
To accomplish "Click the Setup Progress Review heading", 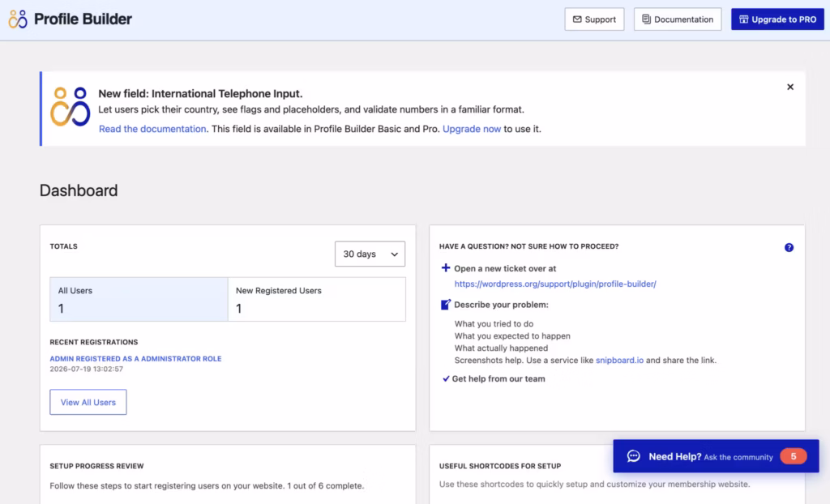I will click(97, 466).
